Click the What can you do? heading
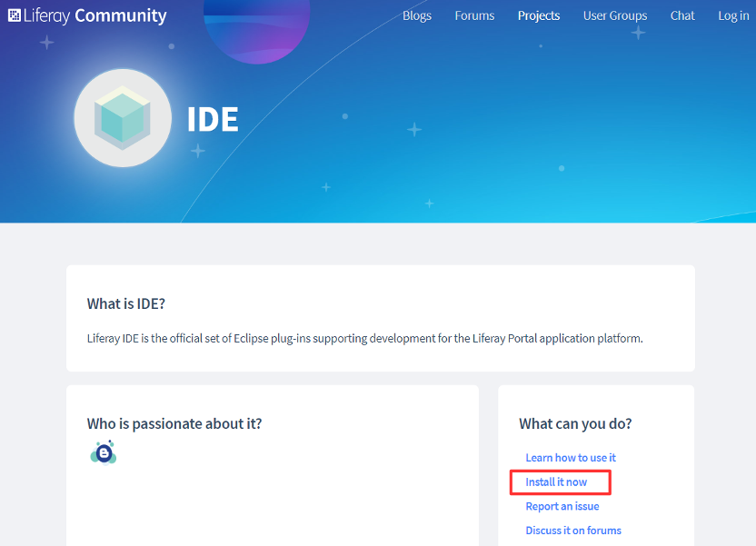Viewport: 756px width, 546px height. [575, 423]
